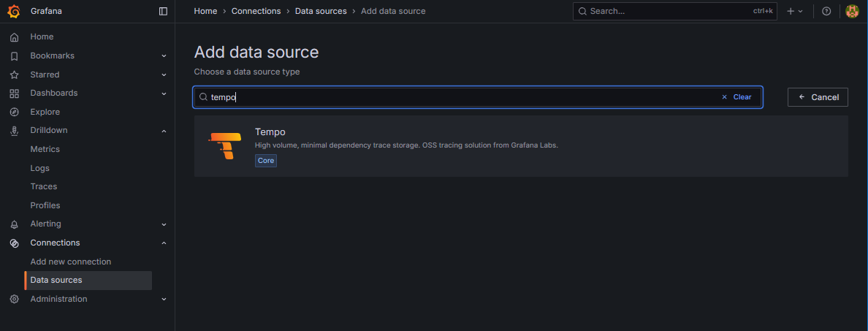Image resolution: width=868 pixels, height=331 pixels.
Task: Click the Explore compass icon
Action: pyautogui.click(x=14, y=112)
